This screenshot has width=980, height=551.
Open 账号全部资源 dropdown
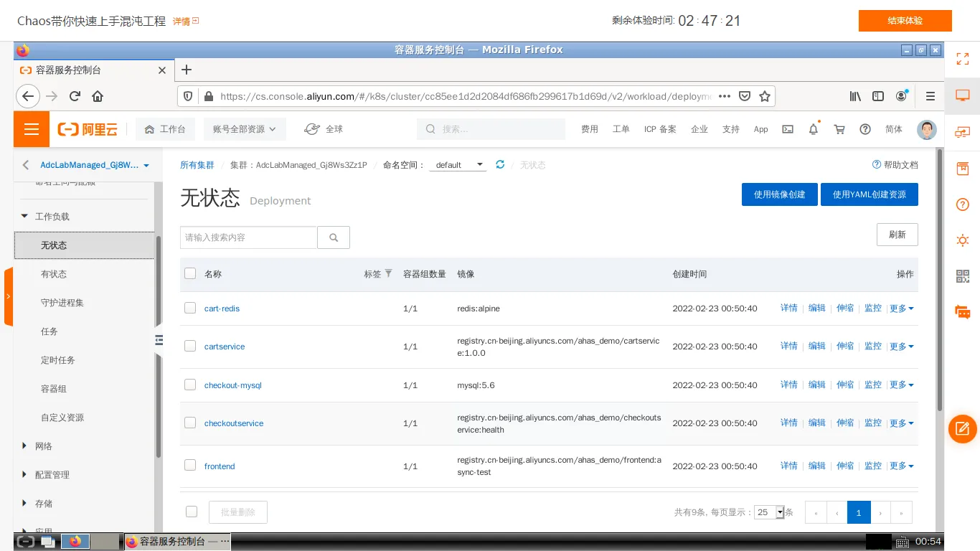pos(245,129)
